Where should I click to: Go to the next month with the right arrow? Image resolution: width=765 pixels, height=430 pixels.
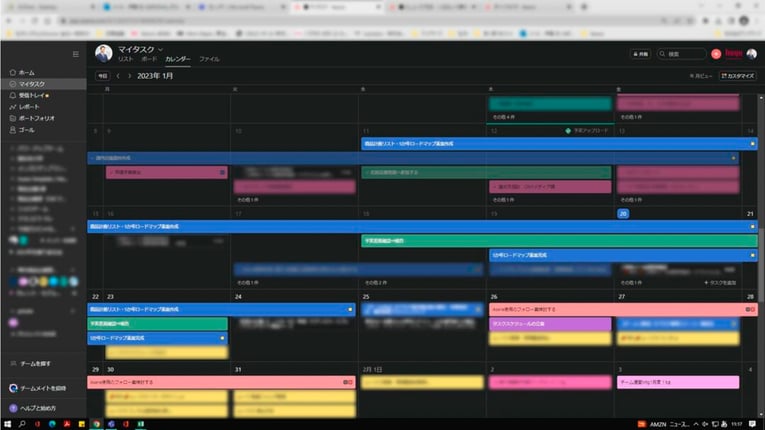tap(128, 76)
